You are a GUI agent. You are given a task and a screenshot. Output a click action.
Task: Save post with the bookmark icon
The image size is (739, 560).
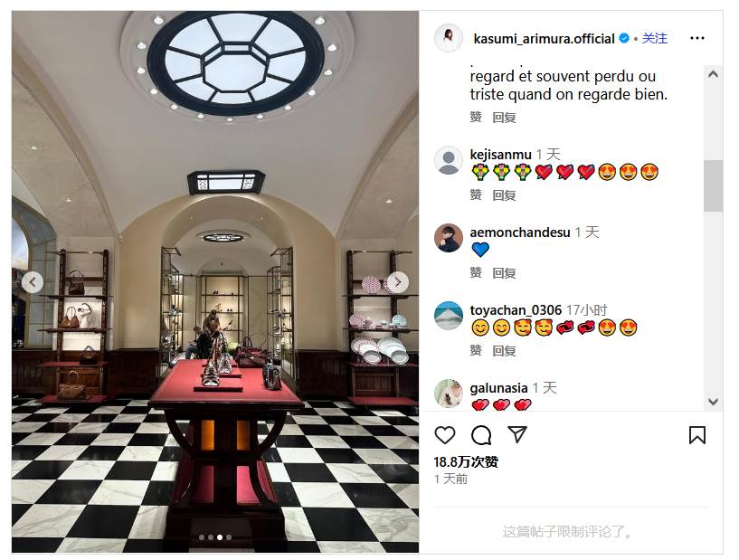coord(697,434)
